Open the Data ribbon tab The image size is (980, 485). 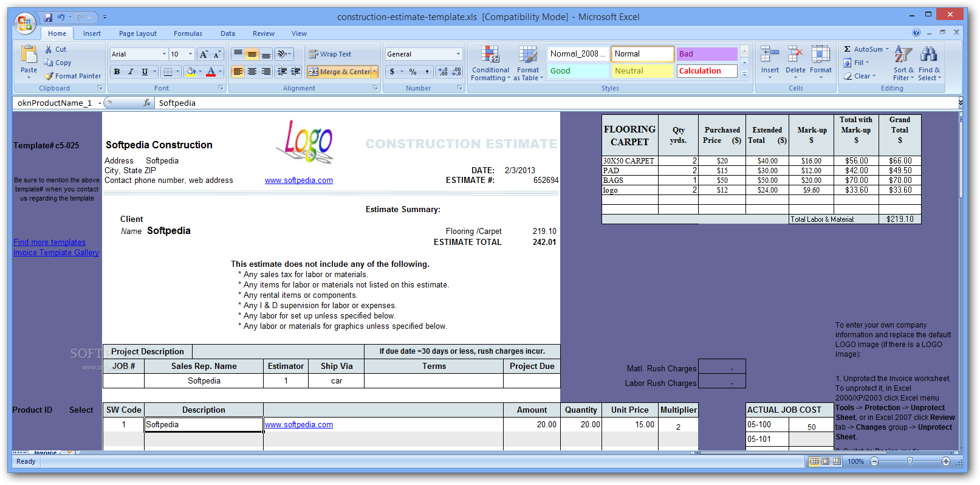coord(228,33)
